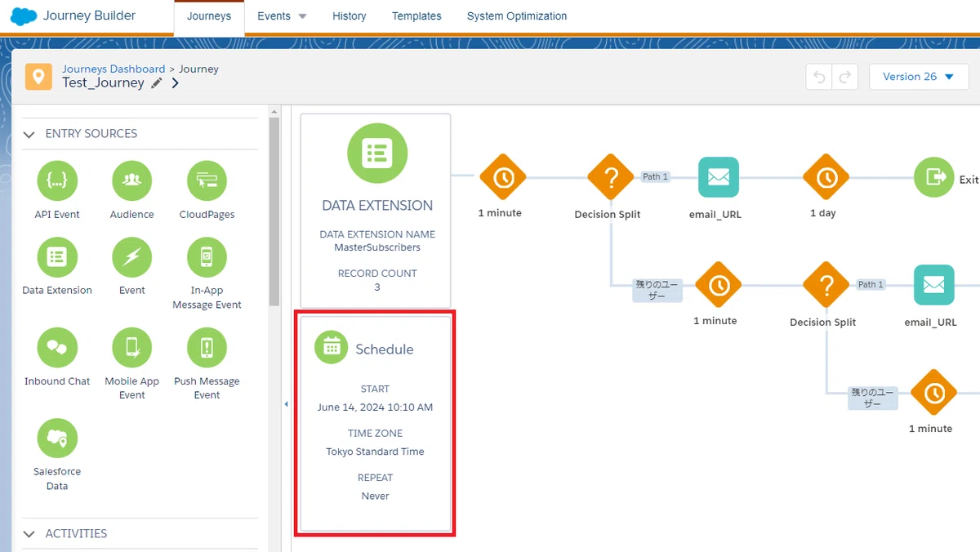The width and height of the screenshot is (980, 552).
Task: Go to Journeys Dashboard breadcrumb link
Action: click(114, 69)
